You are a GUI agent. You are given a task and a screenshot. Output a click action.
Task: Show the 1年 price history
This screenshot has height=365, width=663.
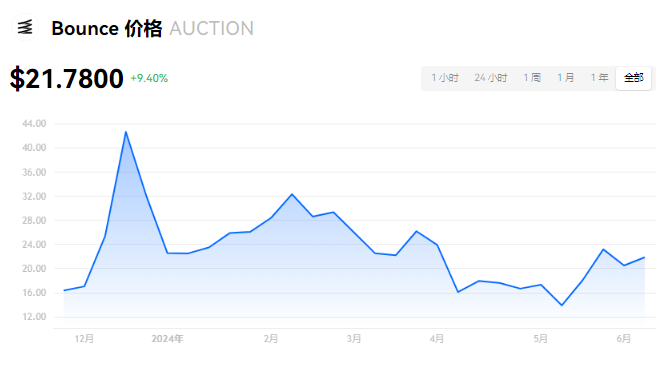click(x=599, y=78)
